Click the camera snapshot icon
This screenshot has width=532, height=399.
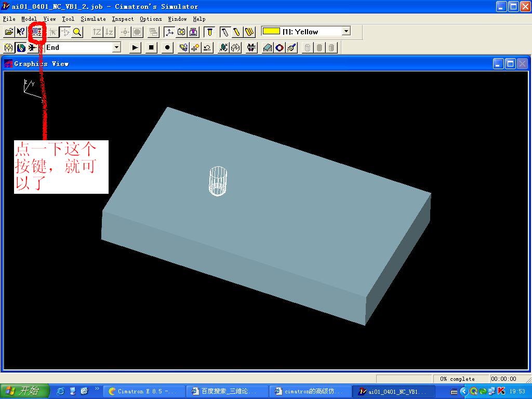click(x=181, y=32)
